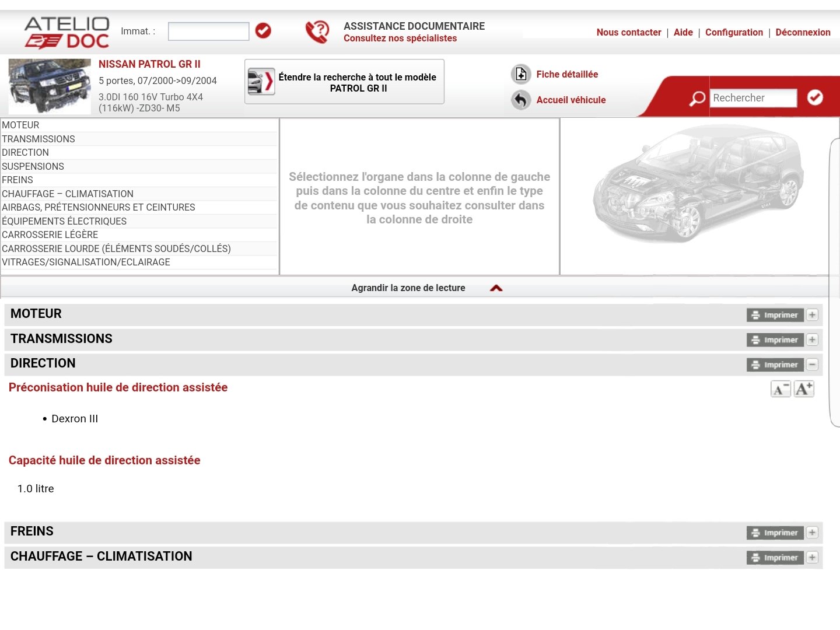Open the Nous contacter link
Screen dimensions: 840x630
point(629,33)
